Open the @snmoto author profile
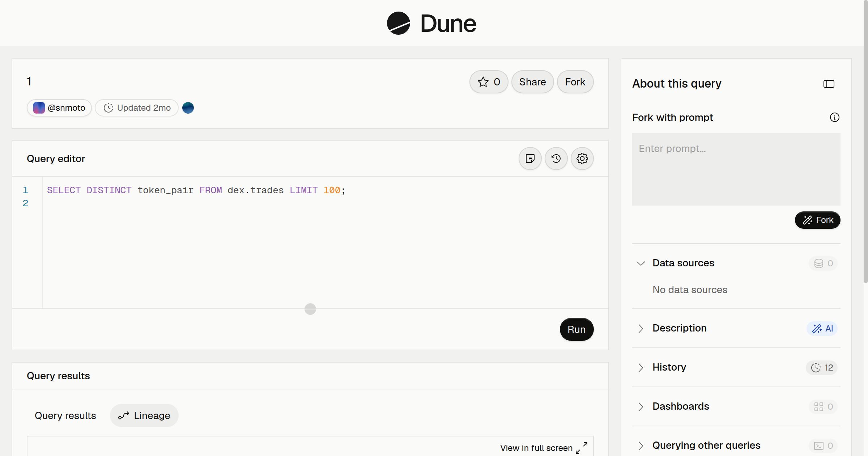 pyautogui.click(x=59, y=108)
